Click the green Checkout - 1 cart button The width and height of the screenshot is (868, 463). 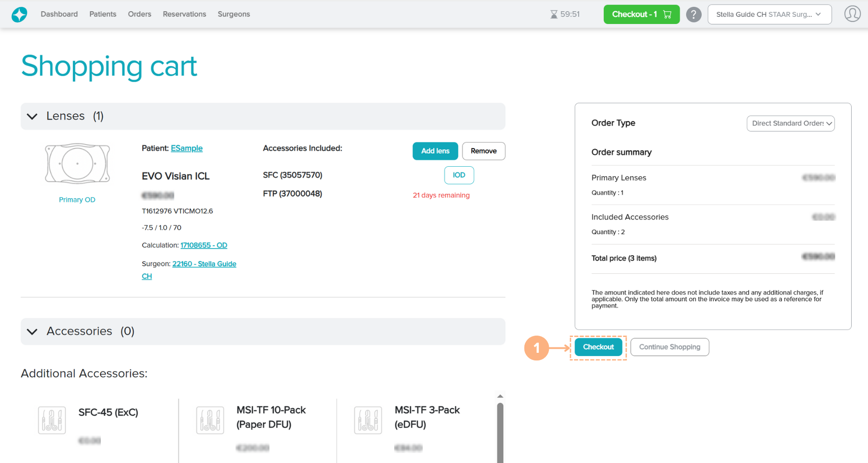point(641,14)
